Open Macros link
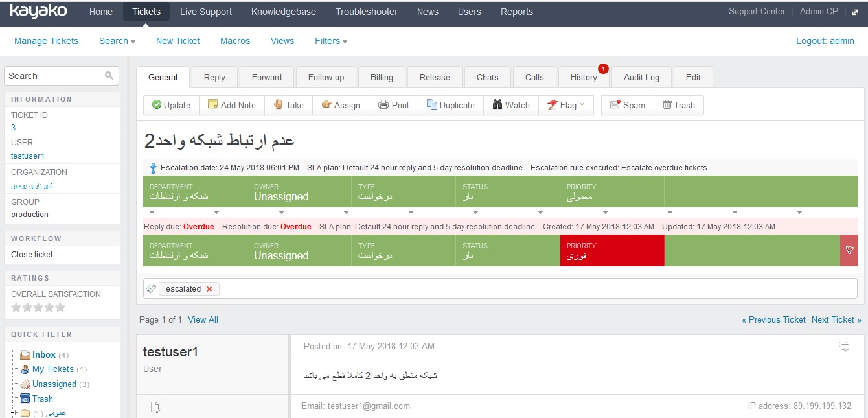This screenshot has width=868, height=418. (235, 41)
